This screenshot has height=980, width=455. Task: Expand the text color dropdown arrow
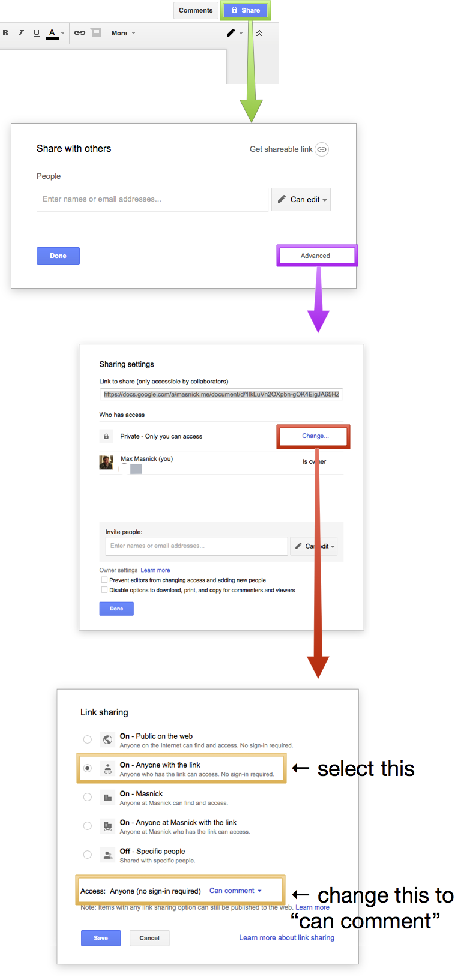pyautogui.click(x=62, y=33)
